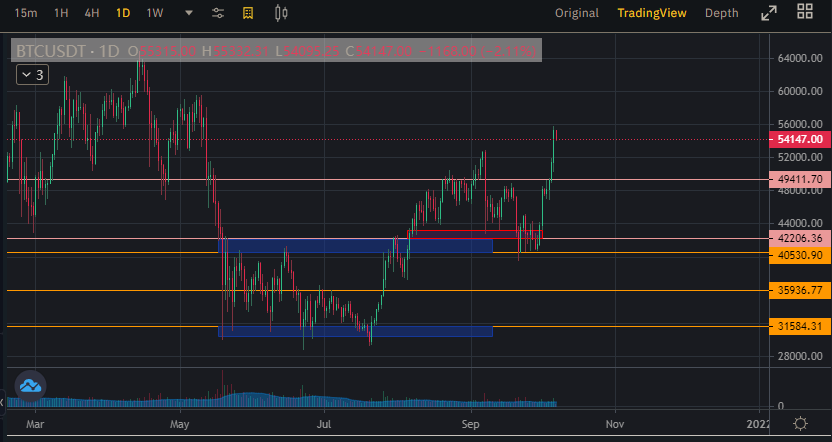Select the 31584.31 orange line label
This screenshot has width=832, height=442.
pyautogui.click(x=800, y=326)
